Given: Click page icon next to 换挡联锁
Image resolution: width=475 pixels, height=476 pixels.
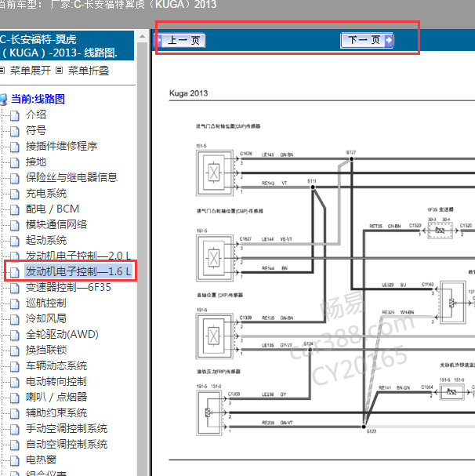Looking at the screenshot, I should tap(14, 351).
